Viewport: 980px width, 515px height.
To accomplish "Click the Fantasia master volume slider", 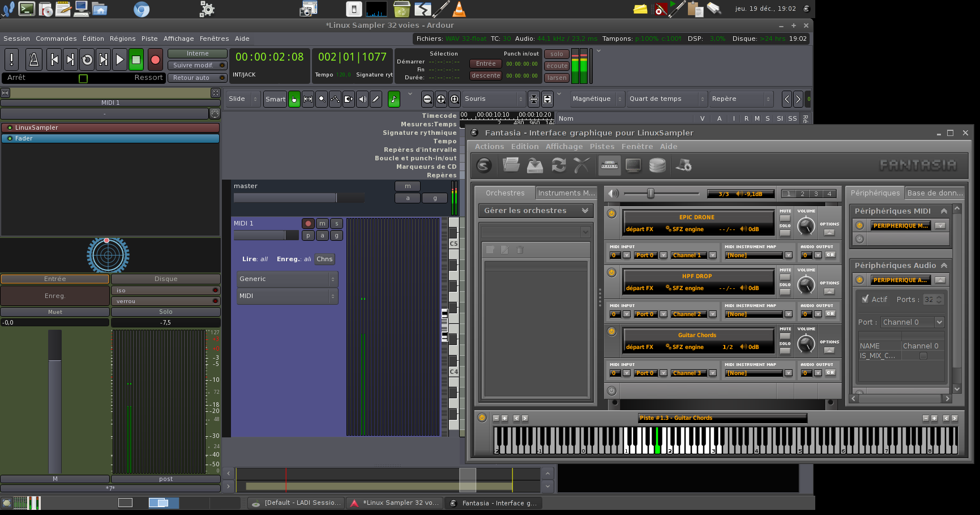I will [651, 194].
